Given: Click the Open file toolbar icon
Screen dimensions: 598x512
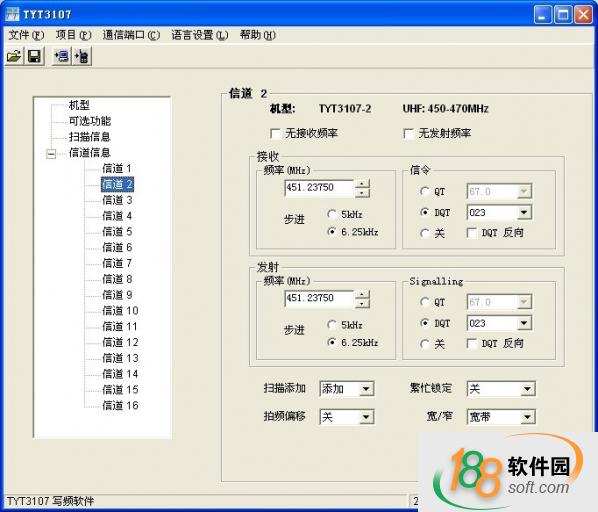Looking at the screenshot, I should point(14,56).
